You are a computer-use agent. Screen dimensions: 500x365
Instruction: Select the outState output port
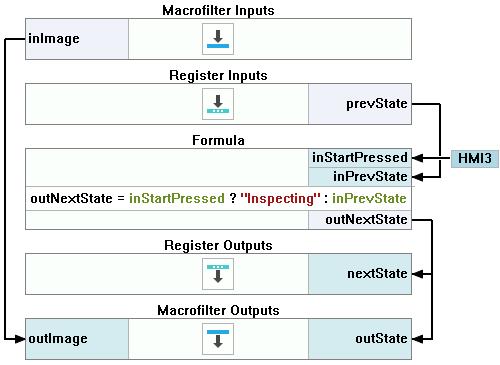coord(360,339)
